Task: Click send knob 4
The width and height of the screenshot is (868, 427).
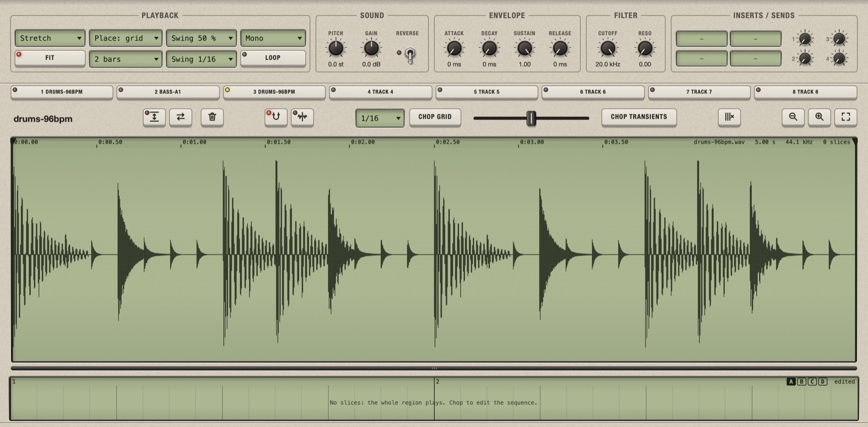Action: 839,58
